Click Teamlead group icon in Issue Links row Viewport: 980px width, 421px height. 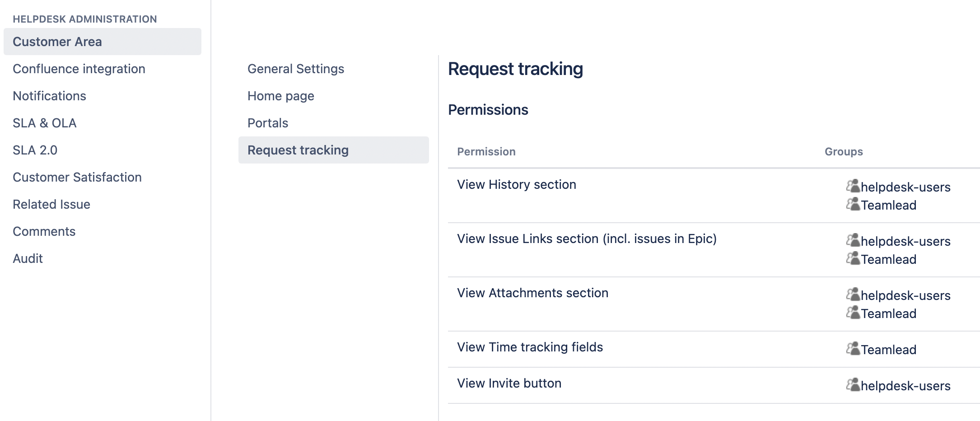coord(853,258)
